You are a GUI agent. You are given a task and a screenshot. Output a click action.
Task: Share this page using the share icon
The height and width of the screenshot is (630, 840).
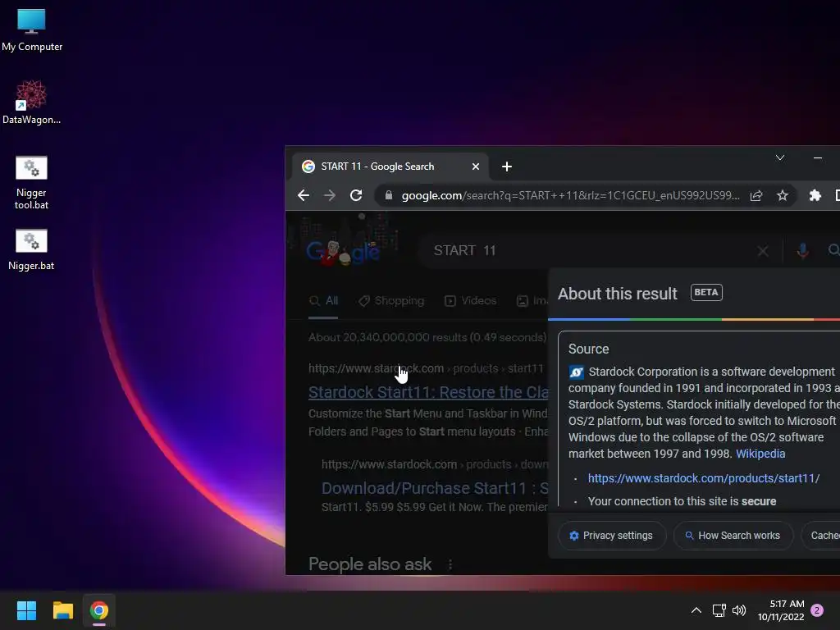756,195
